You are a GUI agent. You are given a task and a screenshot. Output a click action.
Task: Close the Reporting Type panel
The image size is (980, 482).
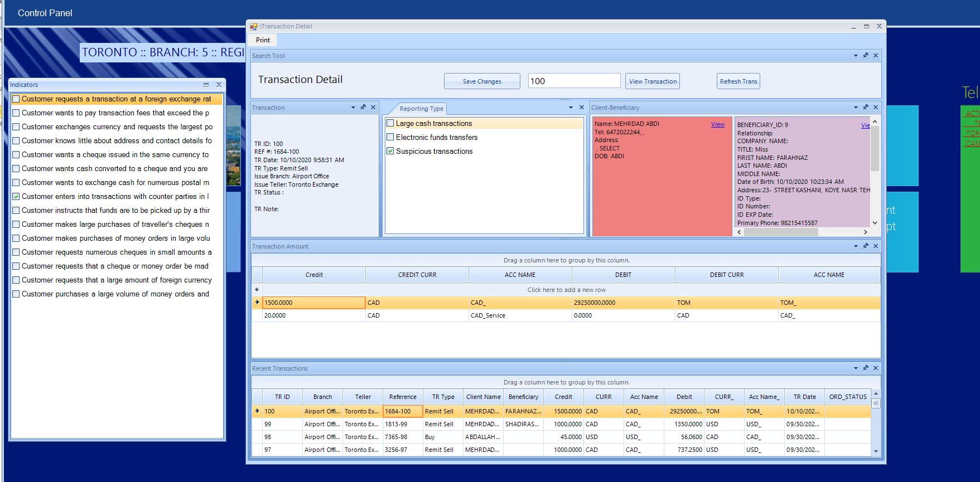pos(581,108)
